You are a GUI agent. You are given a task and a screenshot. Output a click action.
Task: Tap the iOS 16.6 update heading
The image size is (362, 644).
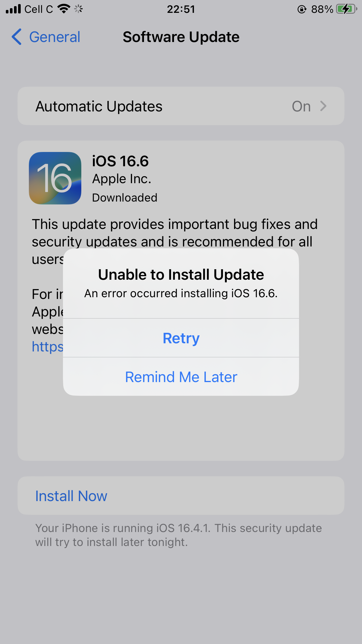120,161
